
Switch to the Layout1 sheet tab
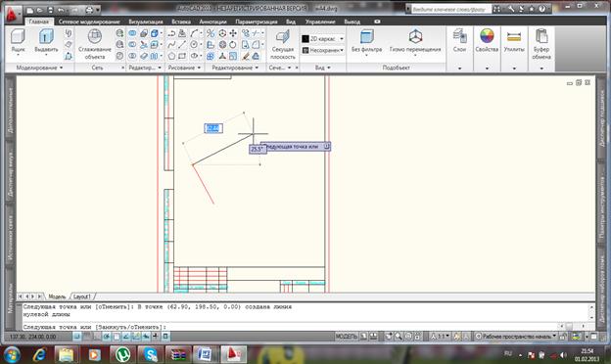pyautogui.click(x=82, y=296)
